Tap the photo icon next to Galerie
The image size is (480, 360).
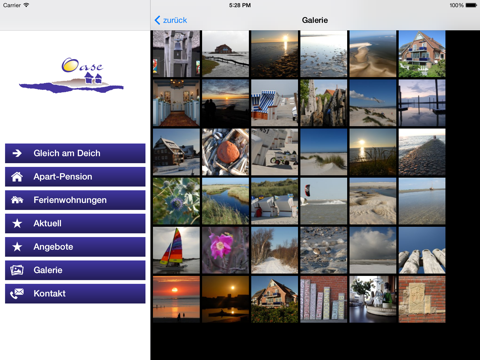coord(17,270)
